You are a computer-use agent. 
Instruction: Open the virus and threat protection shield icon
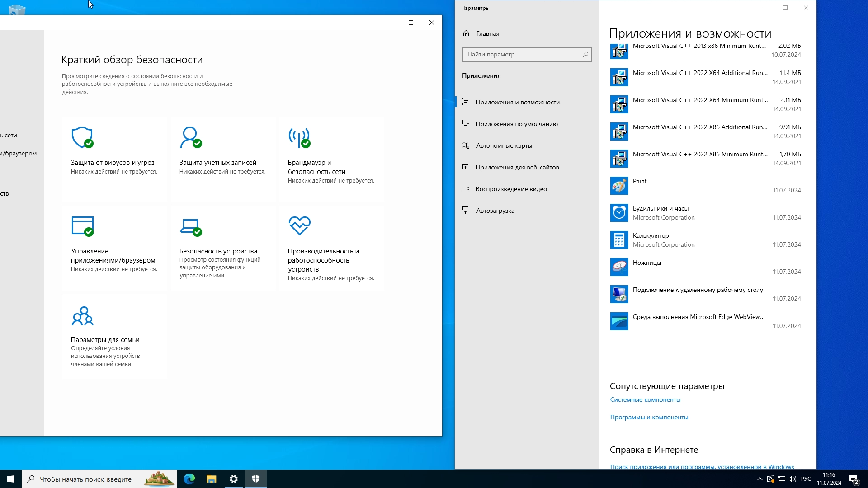pyautogui.click(x=82, y=137)
